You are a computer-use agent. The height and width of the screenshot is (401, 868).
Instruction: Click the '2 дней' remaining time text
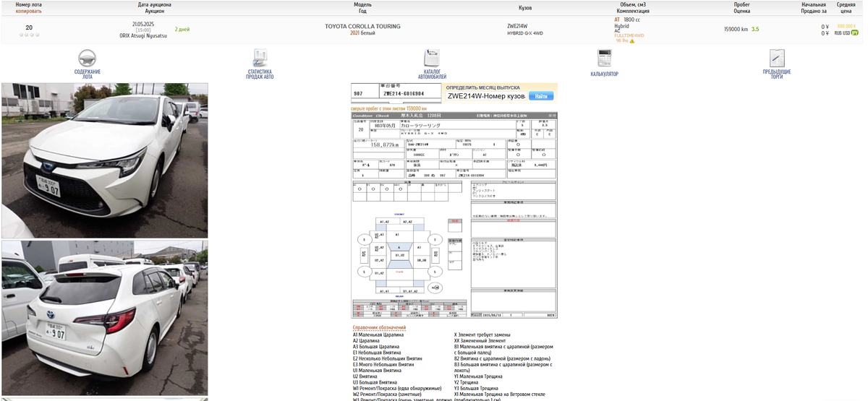182,30
